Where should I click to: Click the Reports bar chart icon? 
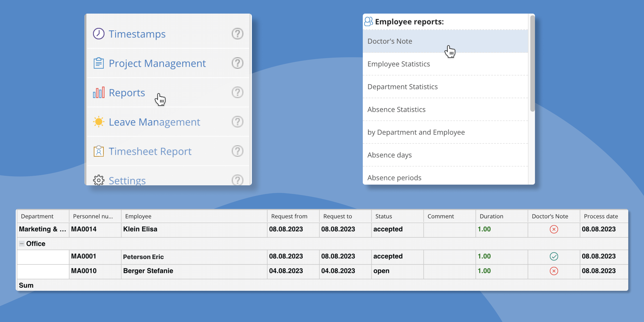[99, 93]
